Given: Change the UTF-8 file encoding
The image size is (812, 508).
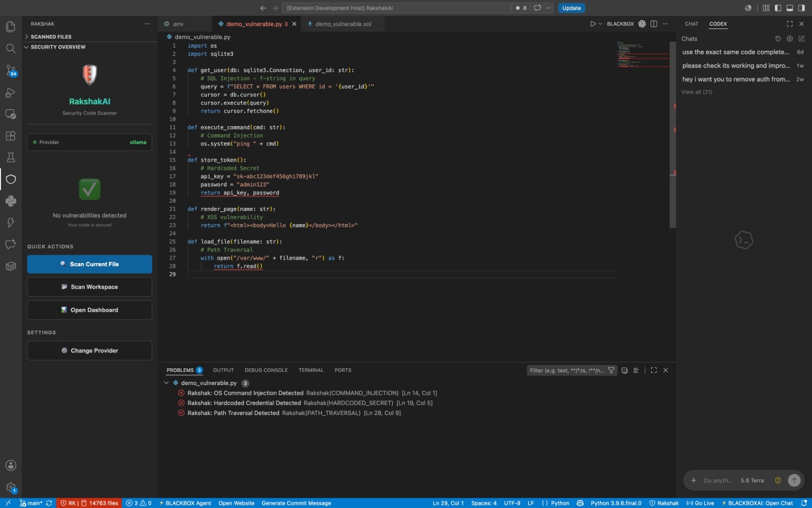Looking at the screenshot, I should (512, 503).
